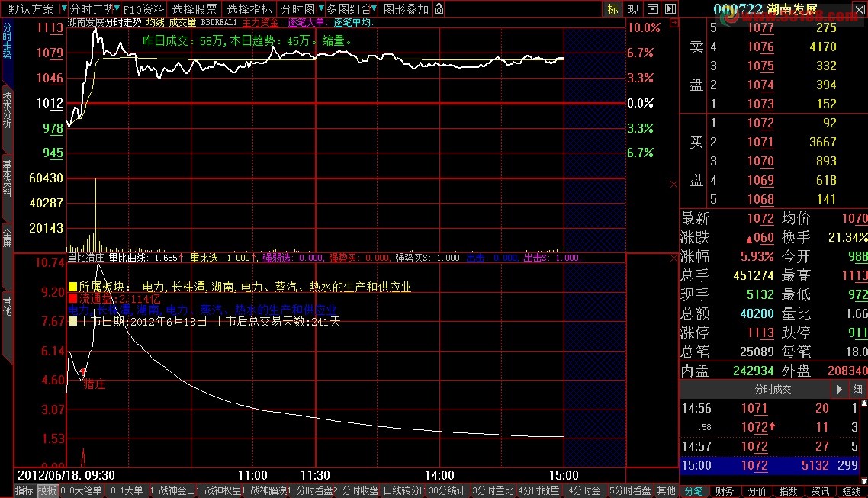Image resolution: width=868 pixels, height=498 pixels.
Task: Open F10资料 company info
Action: (143, 9)
